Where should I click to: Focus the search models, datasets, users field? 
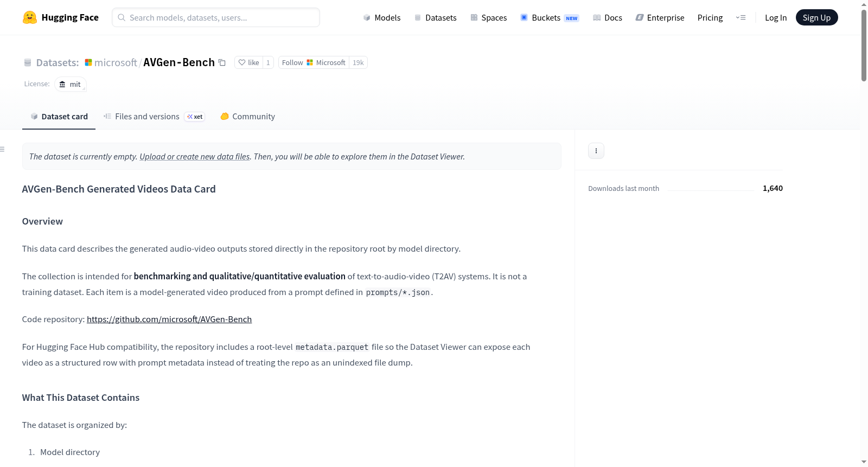pyautogui.click(x=216, y=17)
